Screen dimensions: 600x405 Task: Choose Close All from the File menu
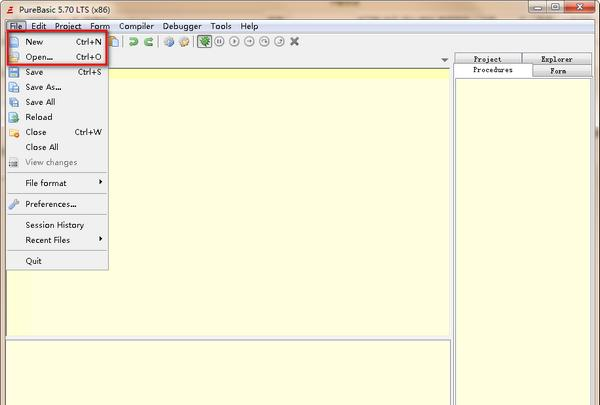tap(57, 147)
